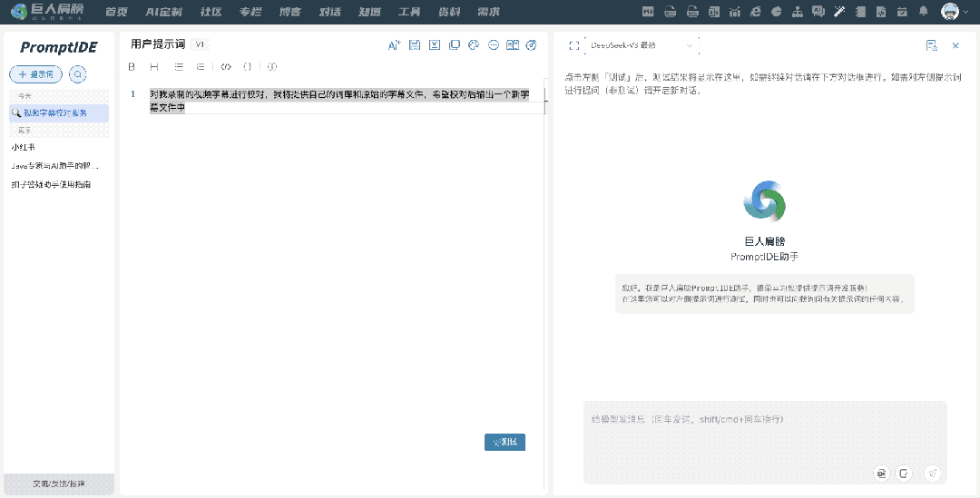This screenshot has width=980, height=498.
Task: Click the pie chart icon in top bar
Action: point(776,11)
